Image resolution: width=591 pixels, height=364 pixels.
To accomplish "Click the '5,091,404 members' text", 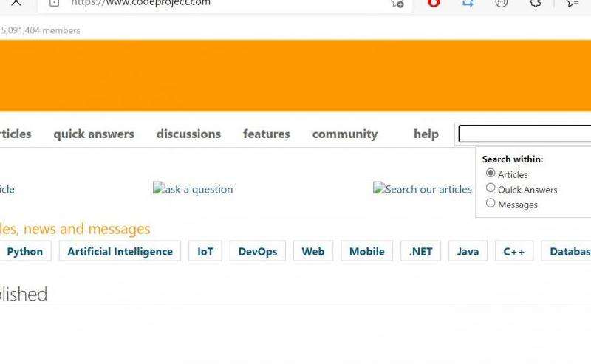I will click(x=41, y=30).
